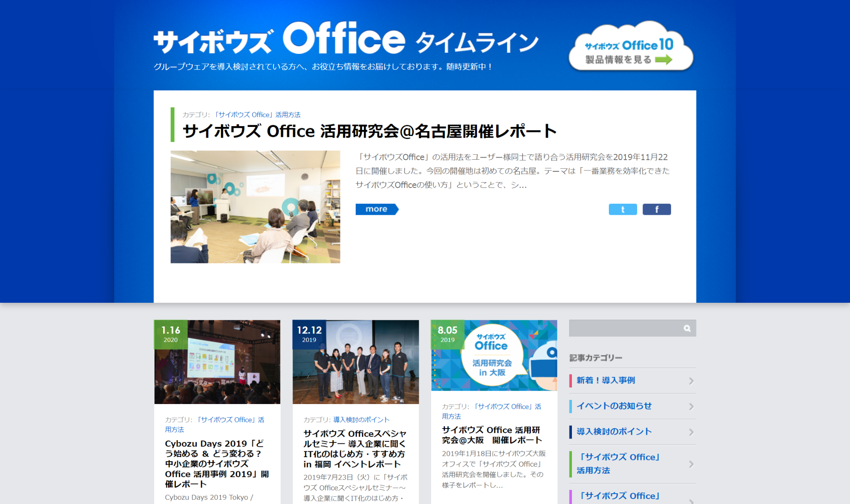The image size is (850, 504).
Task: Open the Cybozu Days 2019 開催レポート title
Action: [x=217, y=464]
